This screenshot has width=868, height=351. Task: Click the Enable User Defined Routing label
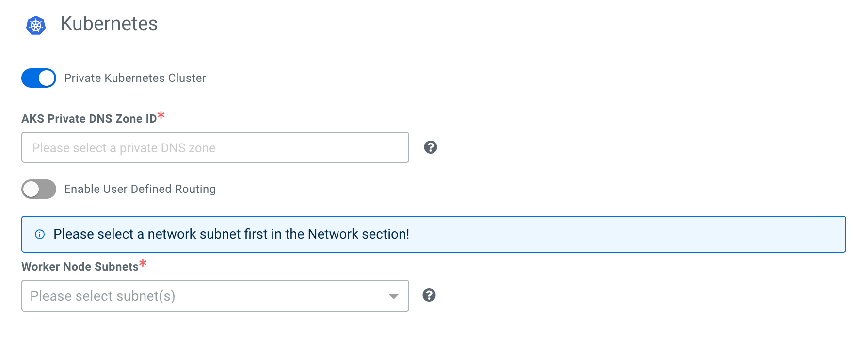140,189
